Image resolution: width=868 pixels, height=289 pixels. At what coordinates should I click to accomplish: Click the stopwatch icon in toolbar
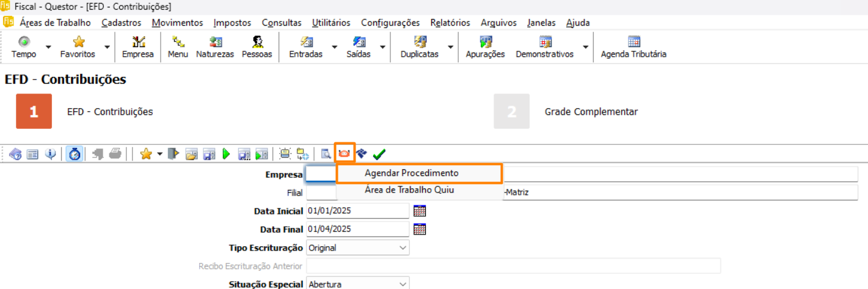75,154
